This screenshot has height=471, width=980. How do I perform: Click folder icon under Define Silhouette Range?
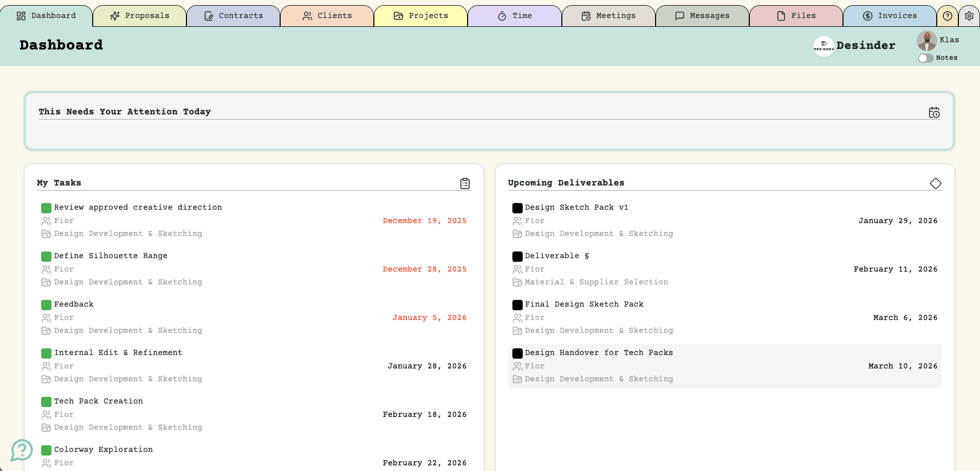point(46,282)
